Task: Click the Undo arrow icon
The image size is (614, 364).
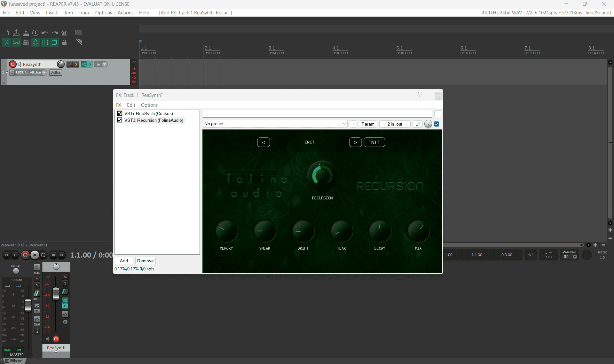Action: point(45,33)
